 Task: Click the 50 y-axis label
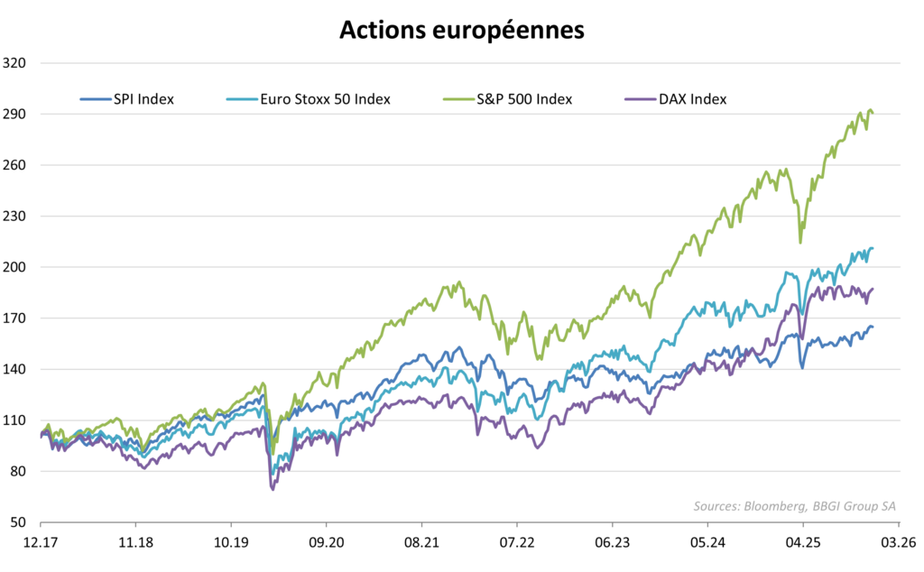[18, 522]
